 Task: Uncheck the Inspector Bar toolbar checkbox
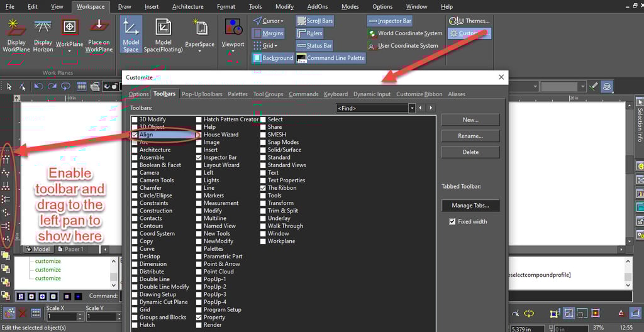coord(199,157)
